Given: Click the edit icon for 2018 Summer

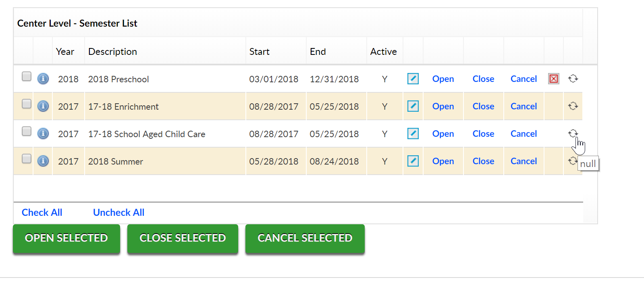Looking at the screenshot, I should tap(413, 161).
